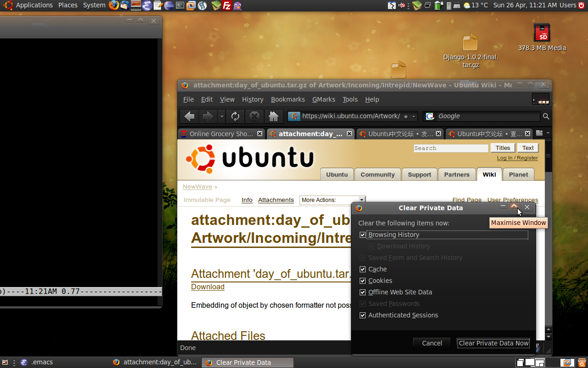Go back using Firefox Back arrow
588x368 pixels.
click(x=190, y=116)
